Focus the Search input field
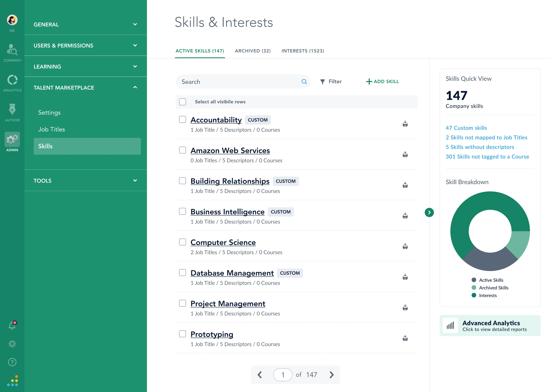Viewport: 551px width, 392px height. pos(243,82)
